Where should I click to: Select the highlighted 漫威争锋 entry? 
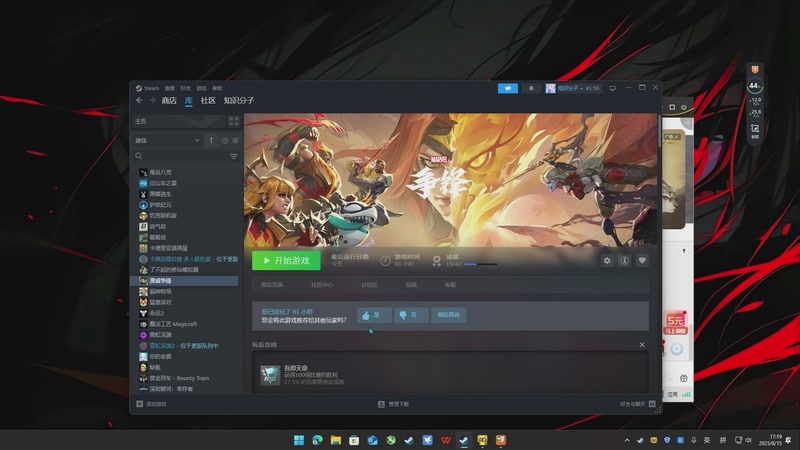click(x=188, y=281)
